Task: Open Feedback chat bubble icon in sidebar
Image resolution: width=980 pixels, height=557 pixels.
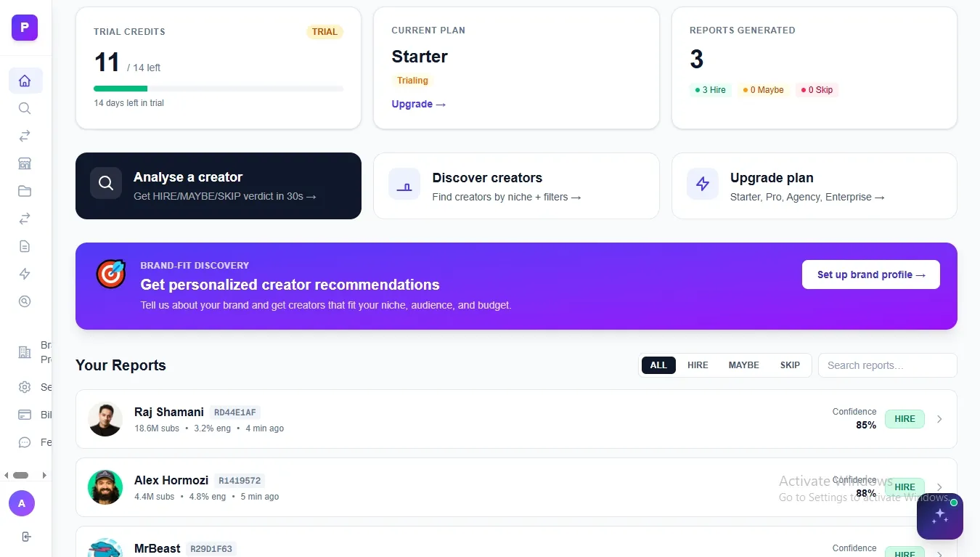Action: 25,442
